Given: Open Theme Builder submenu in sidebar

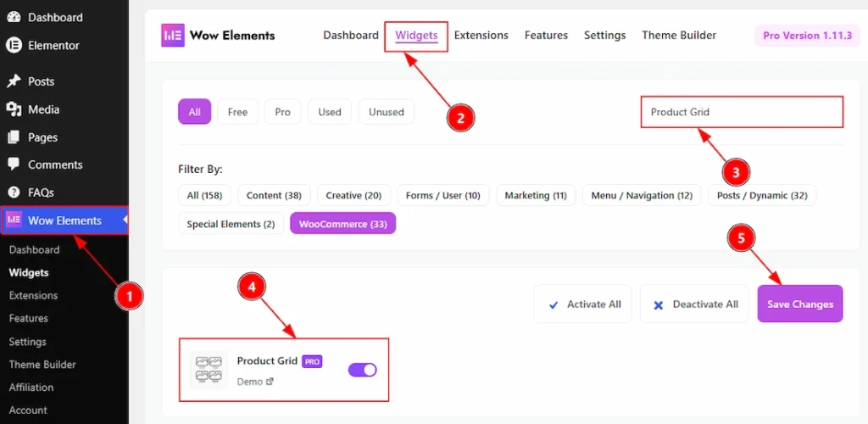Looking at the screenshot, I should [42, 365].
